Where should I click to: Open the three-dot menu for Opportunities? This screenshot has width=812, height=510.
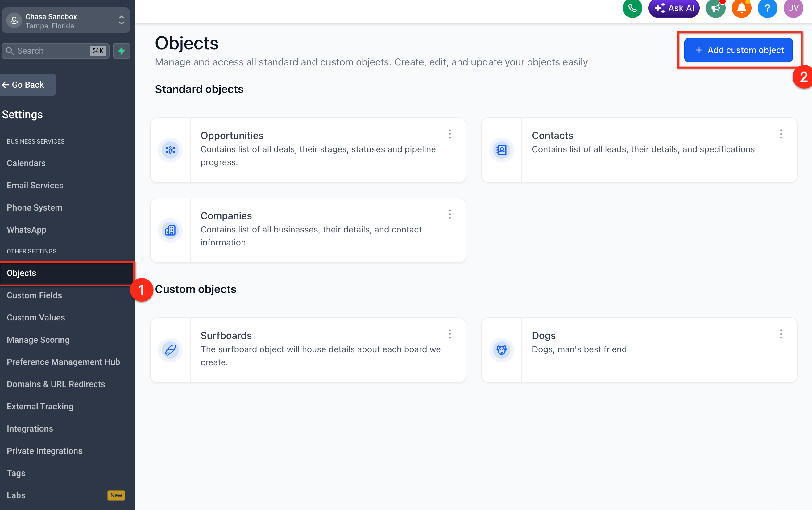point(449,134)
